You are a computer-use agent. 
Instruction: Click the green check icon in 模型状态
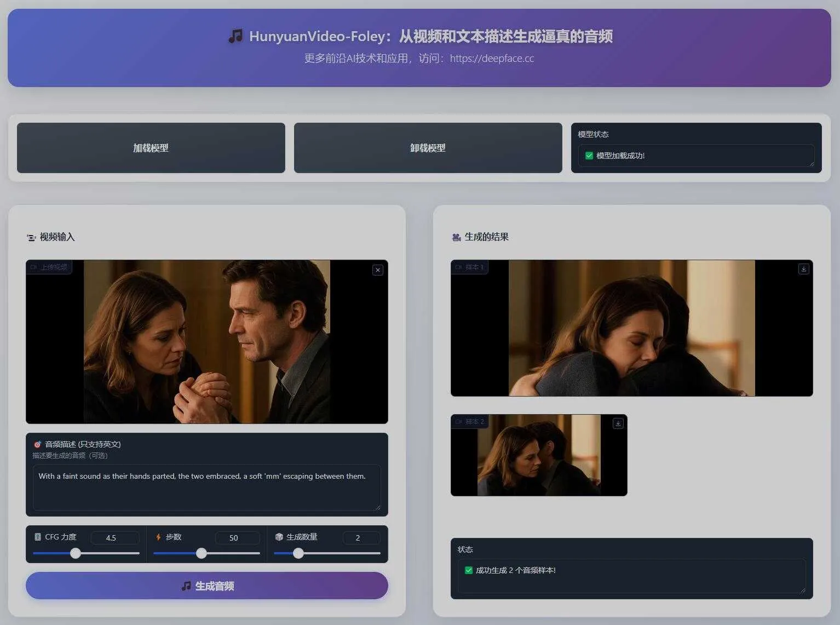pos(589,156)
